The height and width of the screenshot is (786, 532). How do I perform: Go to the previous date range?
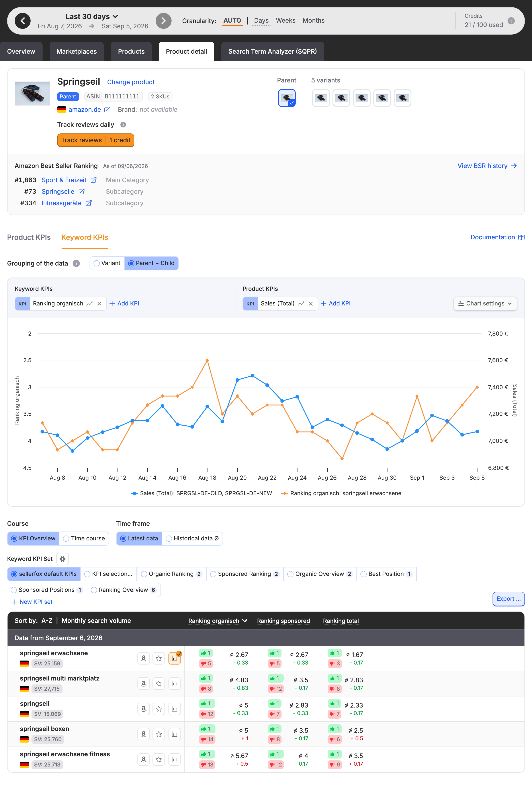23,21
